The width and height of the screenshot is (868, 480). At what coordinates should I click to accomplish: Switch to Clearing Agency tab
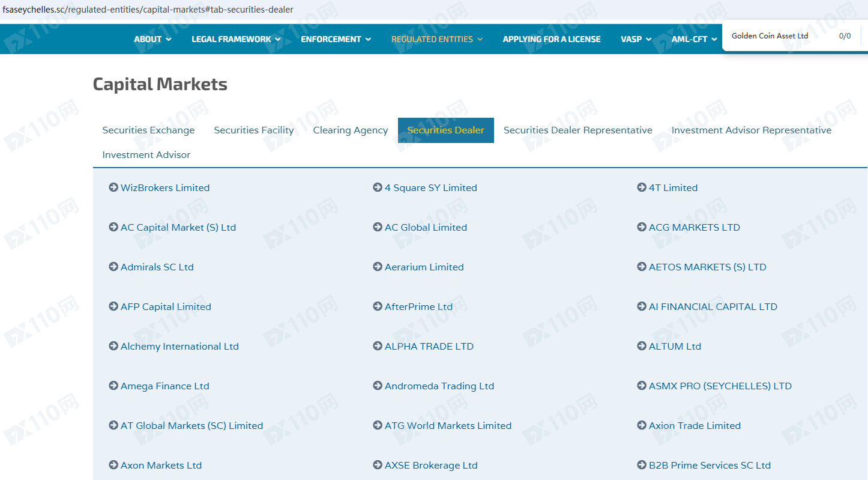pyautogui.click(x=351, y=130)
